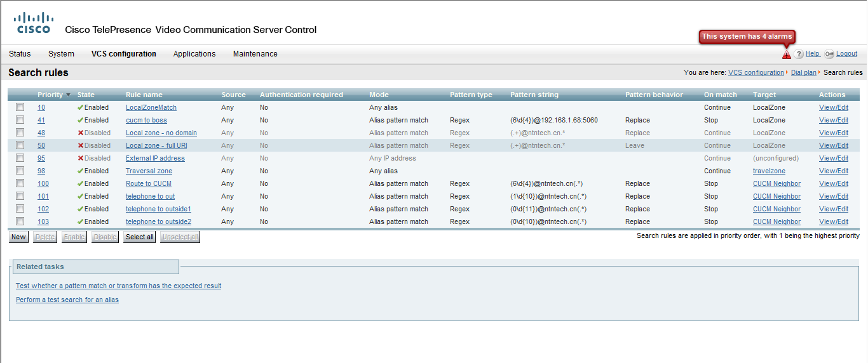Click View/Edit for telephone to outside2

coord(834,221)
